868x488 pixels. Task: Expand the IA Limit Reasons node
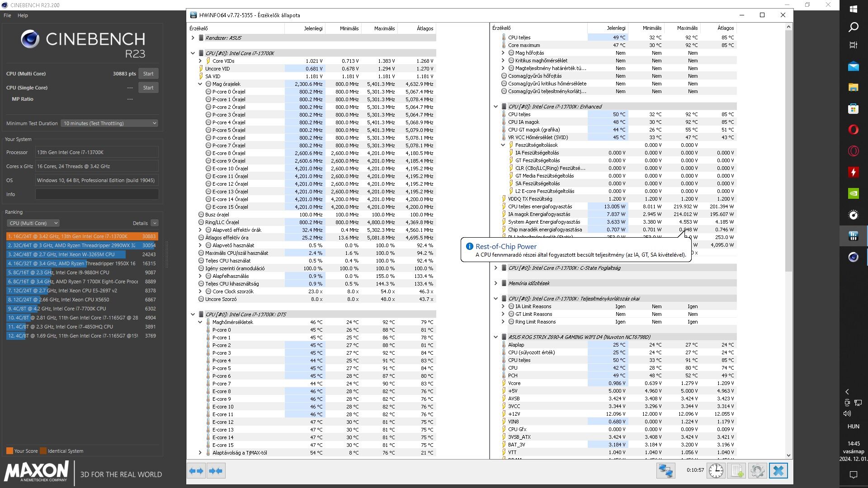[503, 306]
